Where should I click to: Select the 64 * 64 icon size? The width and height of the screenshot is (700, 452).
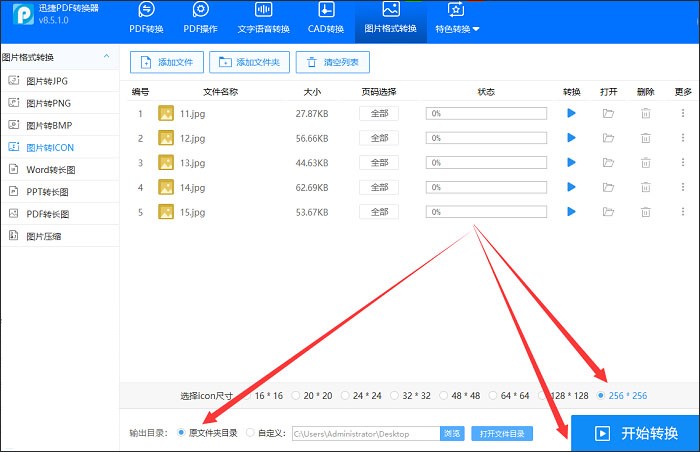click(509, 396)
